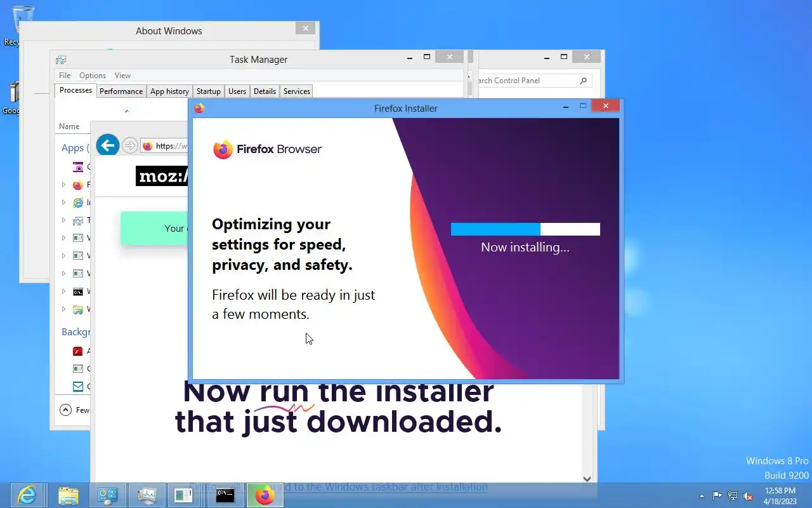This screenshot has width=812, height=508.
Task: Open the Action Center flag in system tray
Action: coord(717,496)
